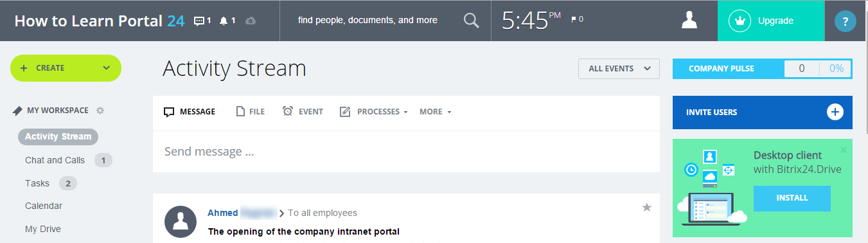
Task: Click the How to Learn Portal 24 logo
Action: [x=100, y=21]
